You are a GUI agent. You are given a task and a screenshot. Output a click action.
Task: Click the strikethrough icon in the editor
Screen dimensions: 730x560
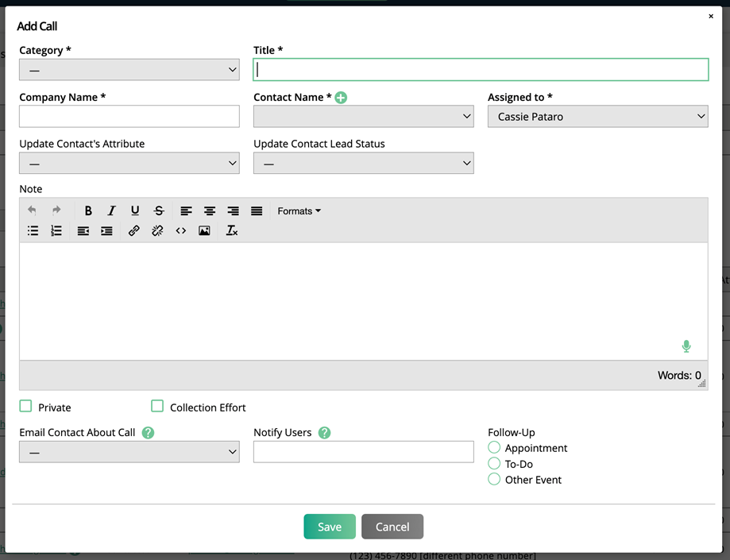click(x=159, y=211)
